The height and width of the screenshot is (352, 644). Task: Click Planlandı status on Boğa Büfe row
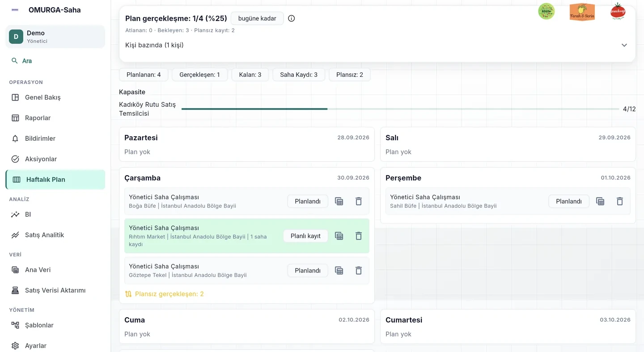click(x=308, y=201)
